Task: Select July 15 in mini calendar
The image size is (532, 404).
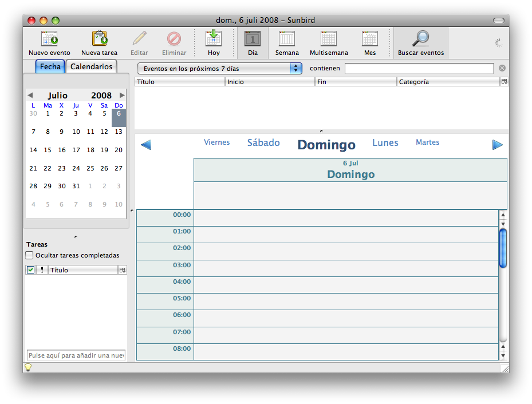Action: point(48,150)
